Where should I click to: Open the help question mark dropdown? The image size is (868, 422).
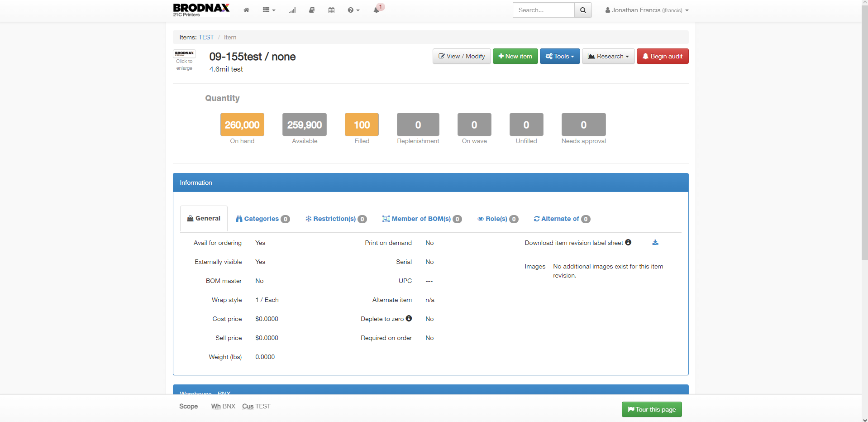tap(353, 10)
